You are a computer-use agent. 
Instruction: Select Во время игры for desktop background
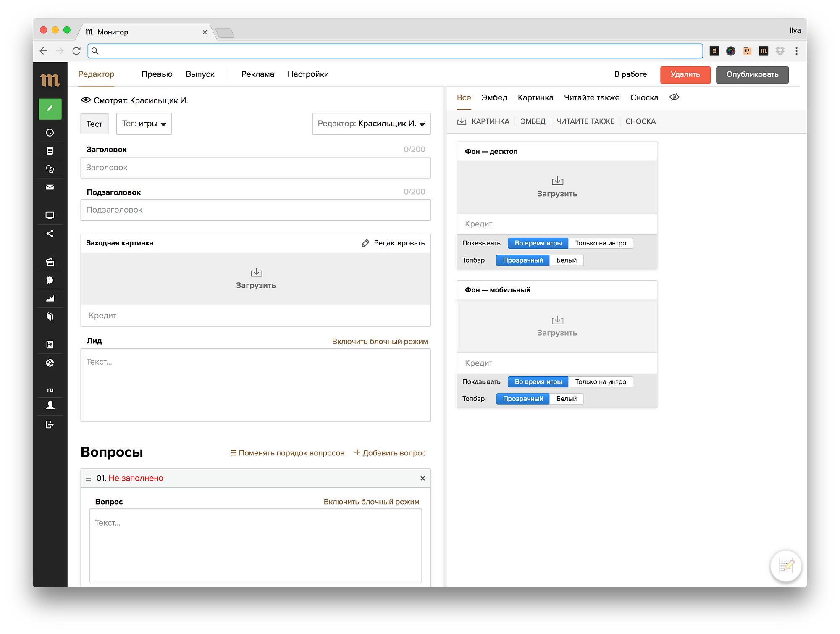(538, 243)
